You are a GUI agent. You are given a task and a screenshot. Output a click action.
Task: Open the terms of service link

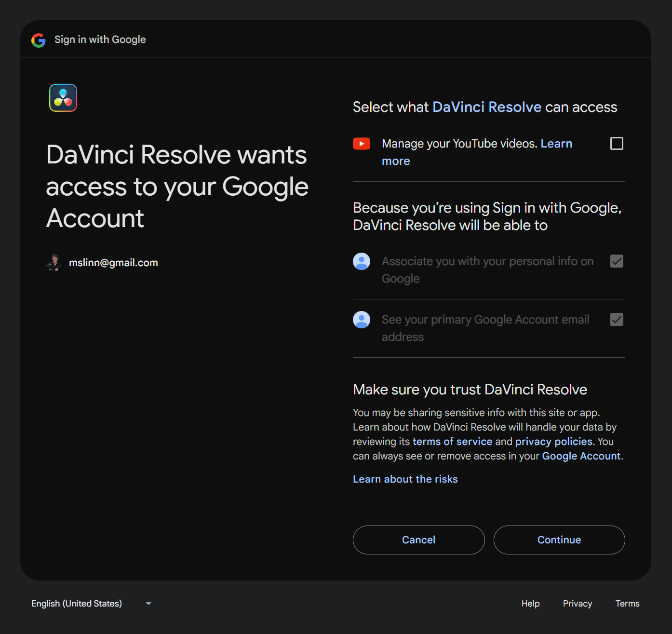coord(452,442)
